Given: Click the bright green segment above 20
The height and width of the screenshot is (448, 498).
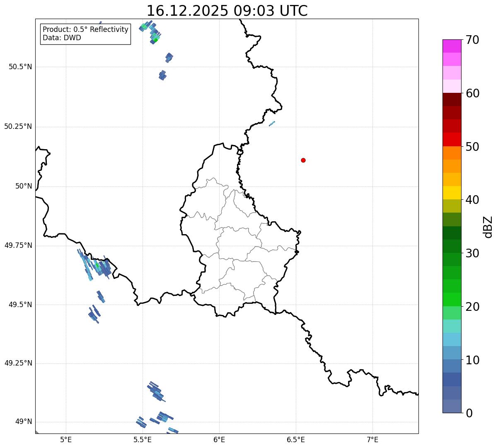Looking at the screenshot, I should [x=452, y=300].
